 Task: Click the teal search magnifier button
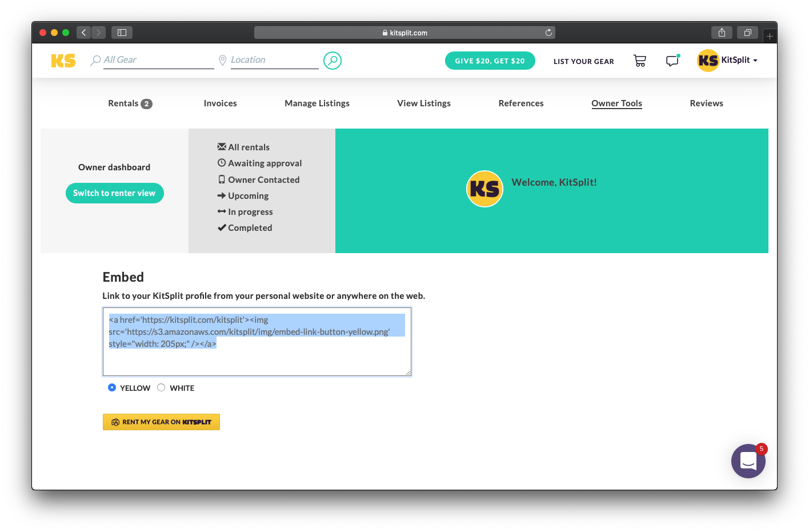(x=332, y=60)
